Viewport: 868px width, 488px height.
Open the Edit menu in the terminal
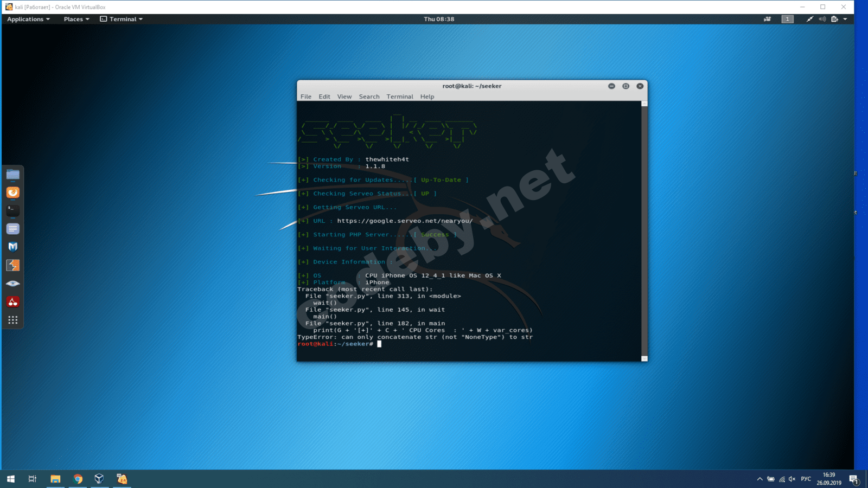coord(324,97)
